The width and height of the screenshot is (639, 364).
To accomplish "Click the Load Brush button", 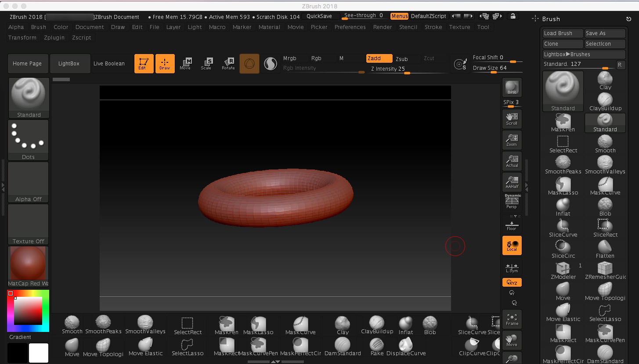I will coord(563,33).
